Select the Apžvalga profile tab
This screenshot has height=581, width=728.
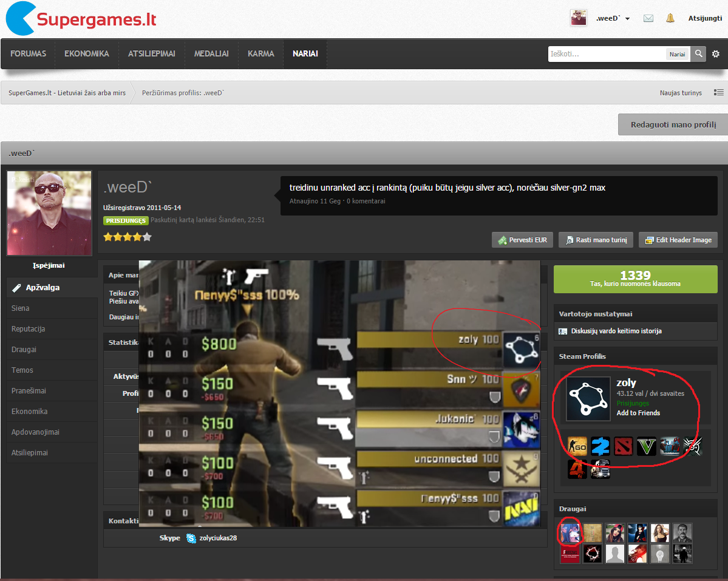click(52, 288)
